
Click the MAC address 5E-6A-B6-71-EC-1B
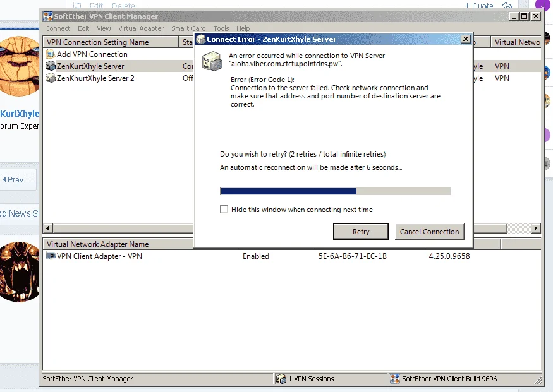point(352,256)
